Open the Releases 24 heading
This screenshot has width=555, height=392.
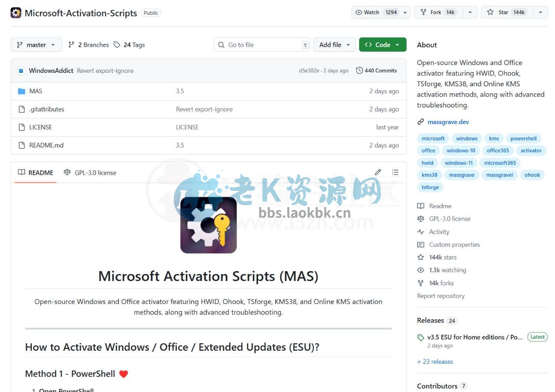click(437, 320)
